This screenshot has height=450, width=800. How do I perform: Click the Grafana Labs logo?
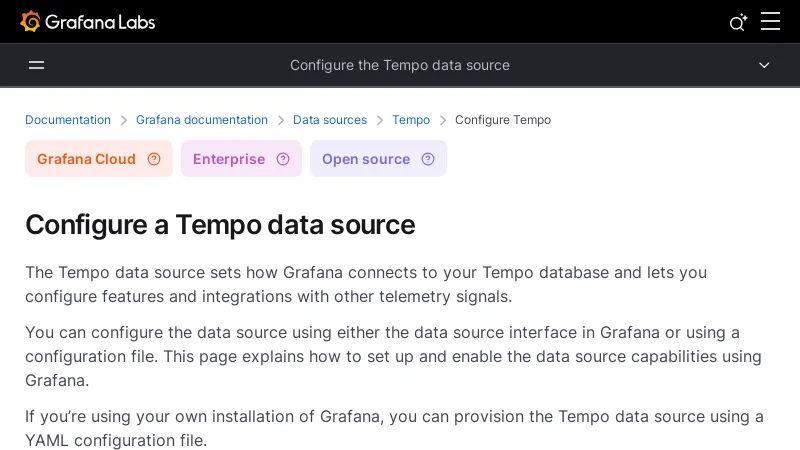(88, 21)
